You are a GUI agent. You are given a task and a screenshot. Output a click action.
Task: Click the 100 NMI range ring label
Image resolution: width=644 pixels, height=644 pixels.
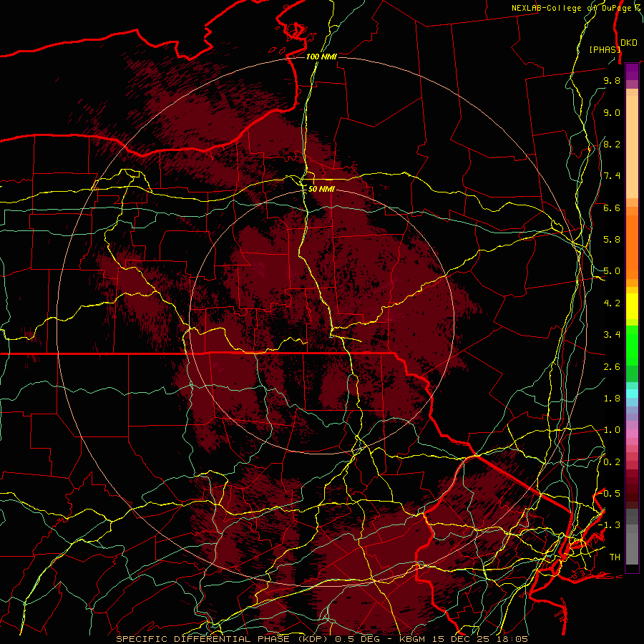(x=321, y=57)
